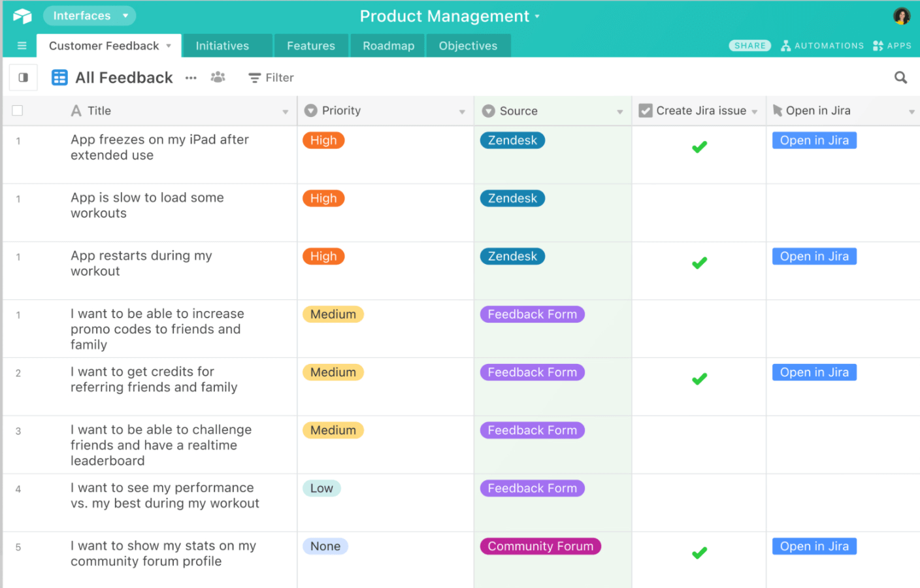Open the Priority column menu arrow

(462, 112)
